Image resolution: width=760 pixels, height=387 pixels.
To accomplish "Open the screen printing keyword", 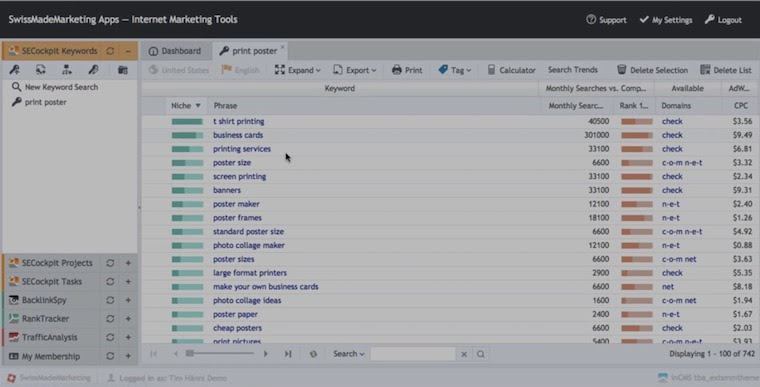I will coord(239,177).
